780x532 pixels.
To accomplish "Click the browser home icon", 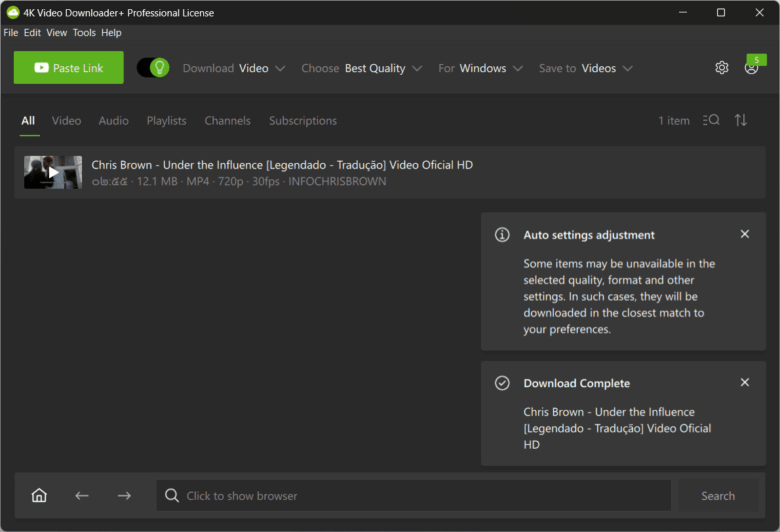I will click(x=39, y=495).
